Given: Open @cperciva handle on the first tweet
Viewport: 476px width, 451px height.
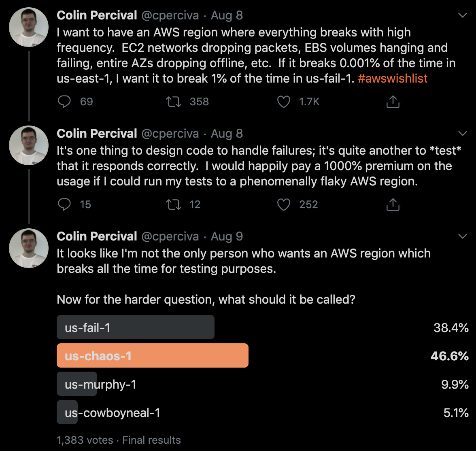Looking at the screenshot, I should click(x=170, y=15).
